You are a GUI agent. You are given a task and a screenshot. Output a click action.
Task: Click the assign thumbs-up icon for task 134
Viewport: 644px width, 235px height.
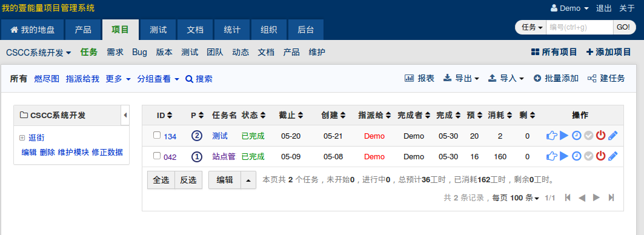click(x=551, y=136)
